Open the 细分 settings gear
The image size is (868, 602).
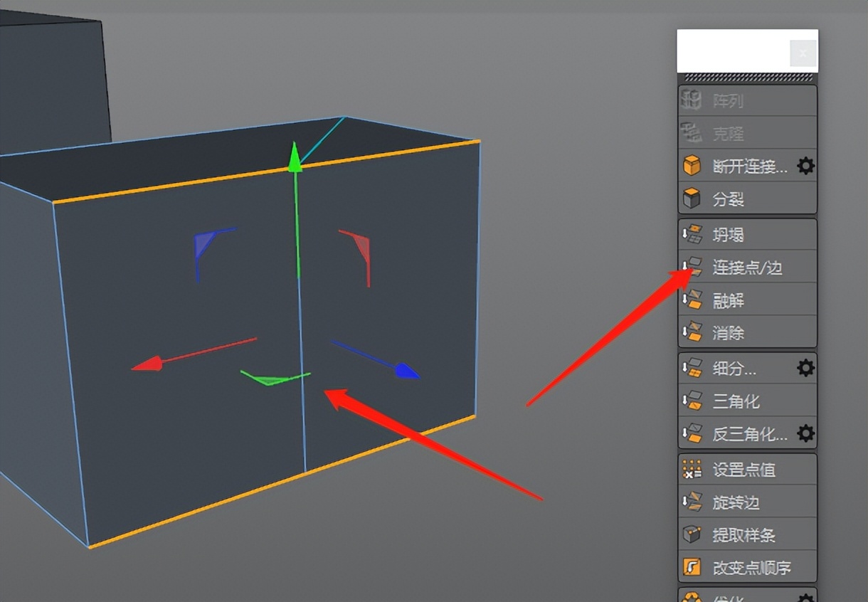(805, 369)
